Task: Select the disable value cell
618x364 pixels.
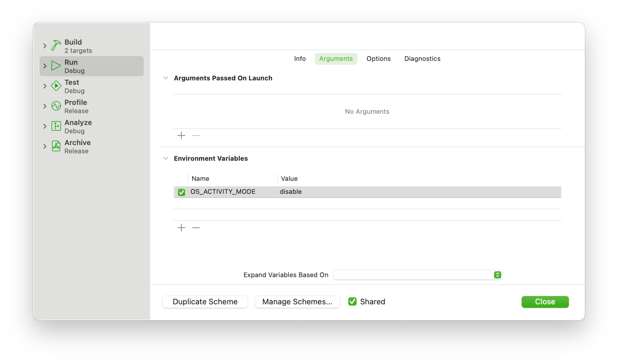Action: 291,192
